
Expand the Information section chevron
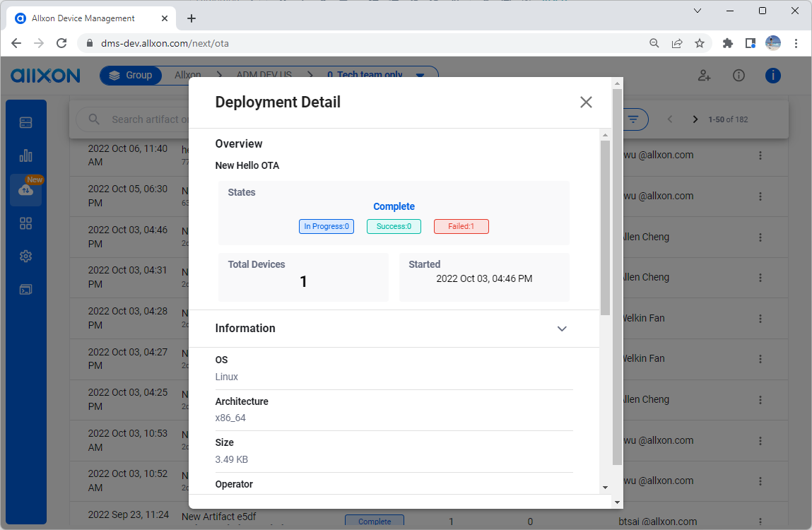[562, 329]
